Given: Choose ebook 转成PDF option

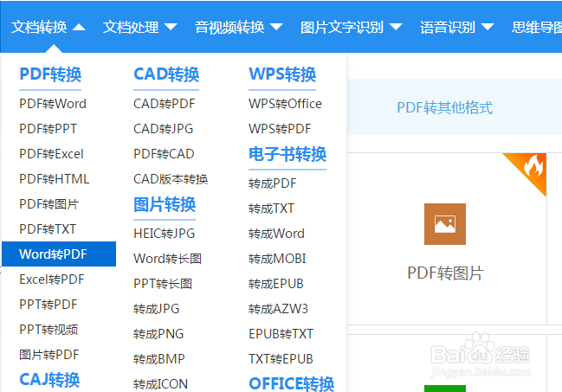Looking at the screenshot, I should point(273,183).
